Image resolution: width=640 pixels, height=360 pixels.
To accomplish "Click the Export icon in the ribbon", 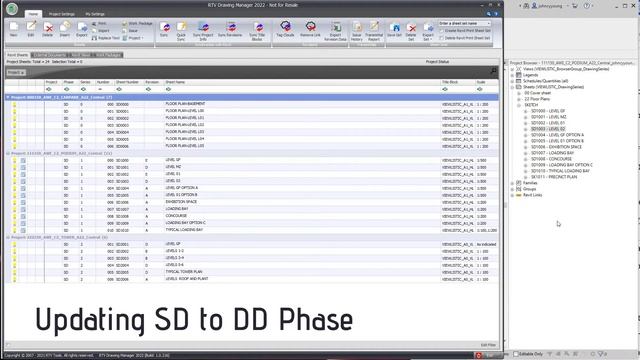I will pos(82,27).
